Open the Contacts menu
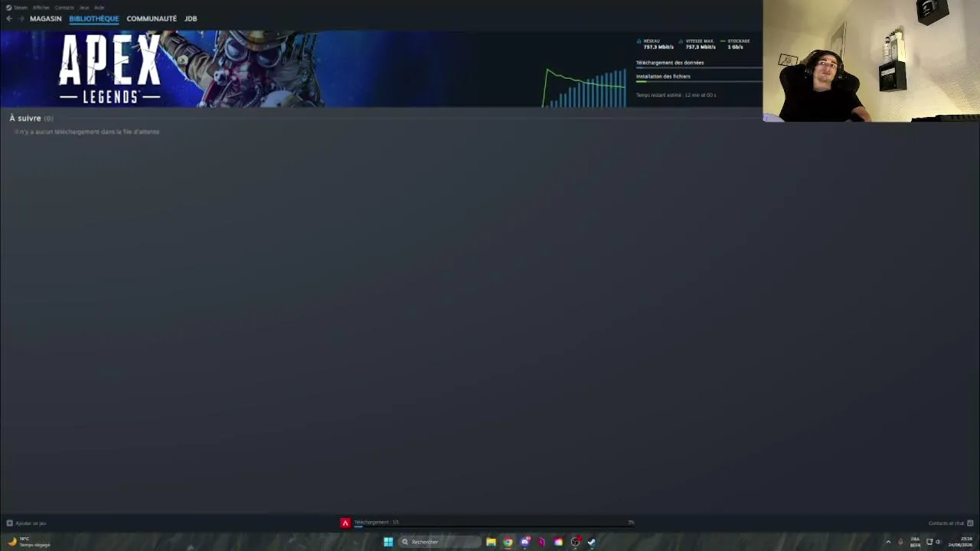Screen dimensions: 980x551 64,8
